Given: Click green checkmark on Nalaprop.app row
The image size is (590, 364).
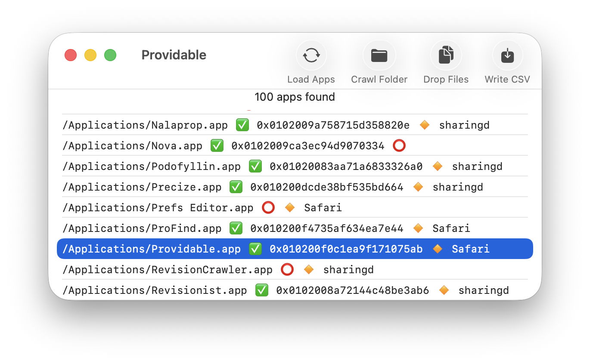Looking at the screenshot, I should [x=242, y=125].
